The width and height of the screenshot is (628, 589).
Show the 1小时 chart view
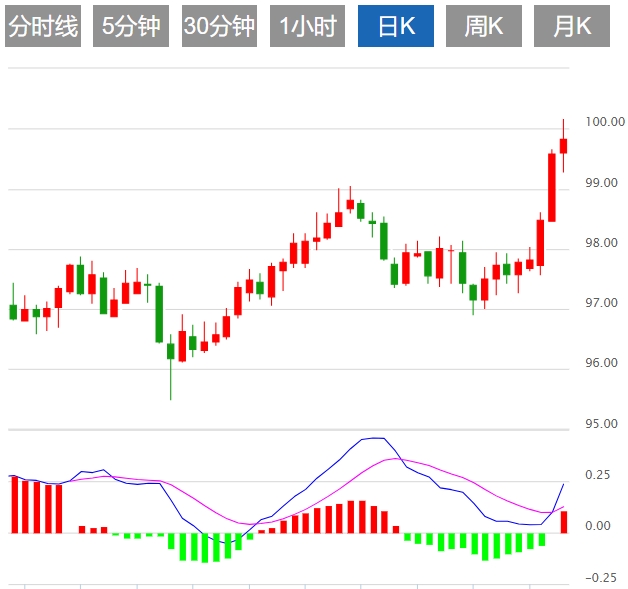[308, 26]
